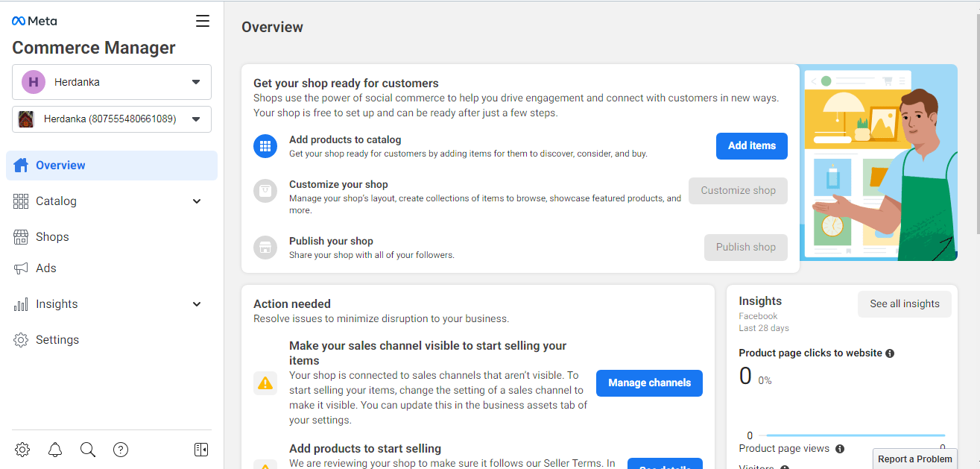980x469 pixels.
Task: Click the warning icon beside sales channel notice
Action: (265, 383)
